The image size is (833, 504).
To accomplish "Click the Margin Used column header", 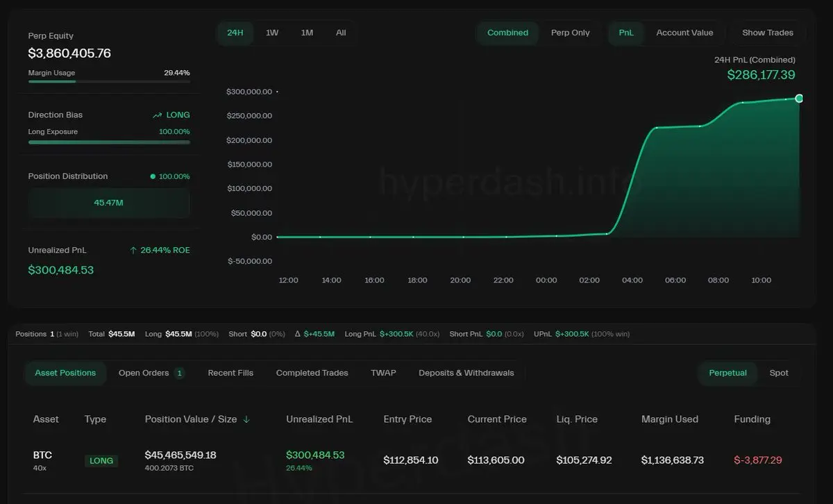I will coord(670,419).
